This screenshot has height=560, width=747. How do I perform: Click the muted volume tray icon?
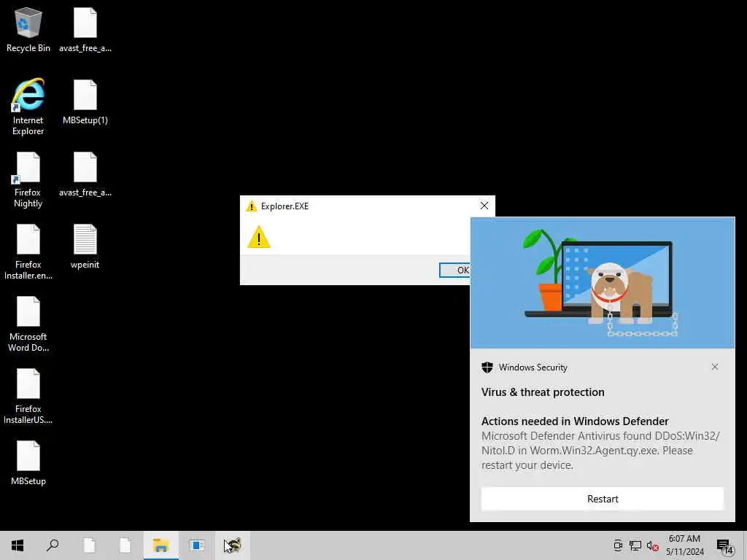652,545
